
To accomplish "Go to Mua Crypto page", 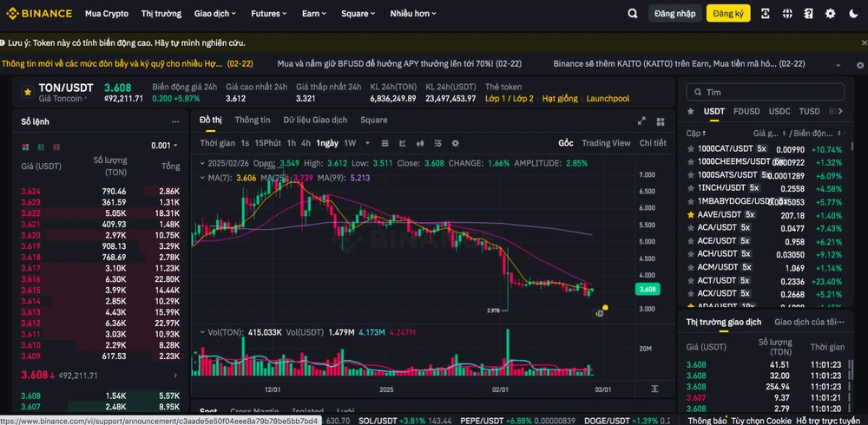I will 107,13.
